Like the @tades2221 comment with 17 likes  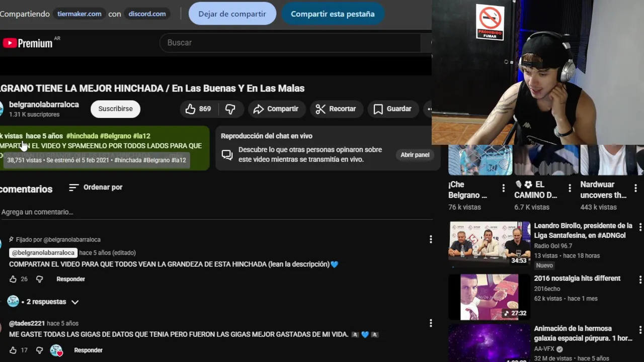pyautogui.click(x=13, y=350)
